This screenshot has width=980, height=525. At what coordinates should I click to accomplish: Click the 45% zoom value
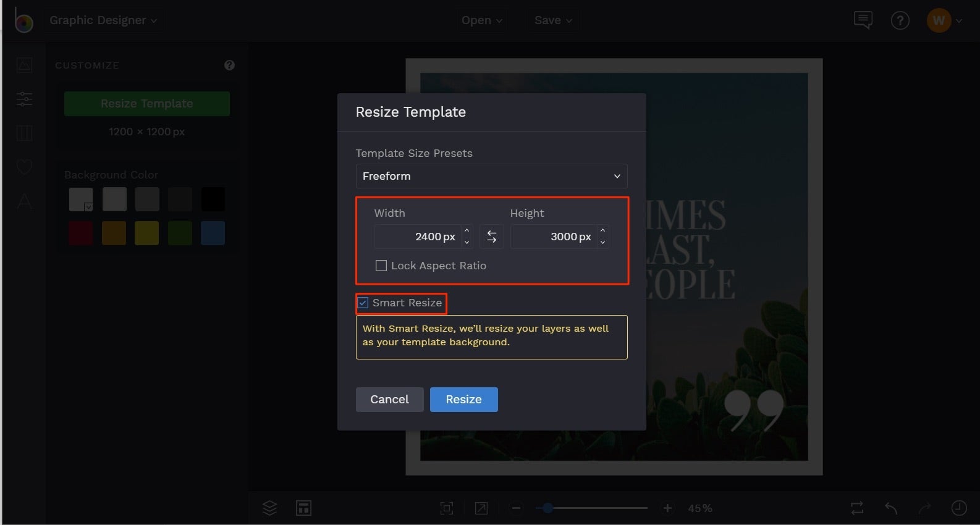click(x=700, y=508)
